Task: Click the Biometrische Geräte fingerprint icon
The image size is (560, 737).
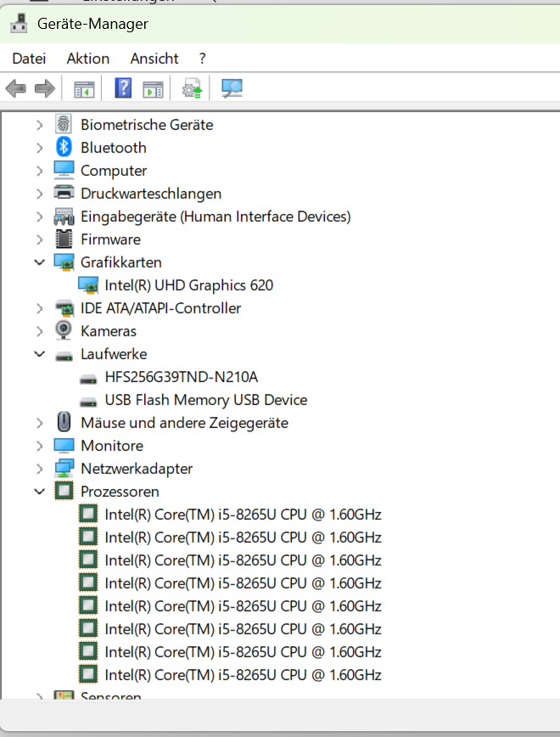Action: point(64,125)
